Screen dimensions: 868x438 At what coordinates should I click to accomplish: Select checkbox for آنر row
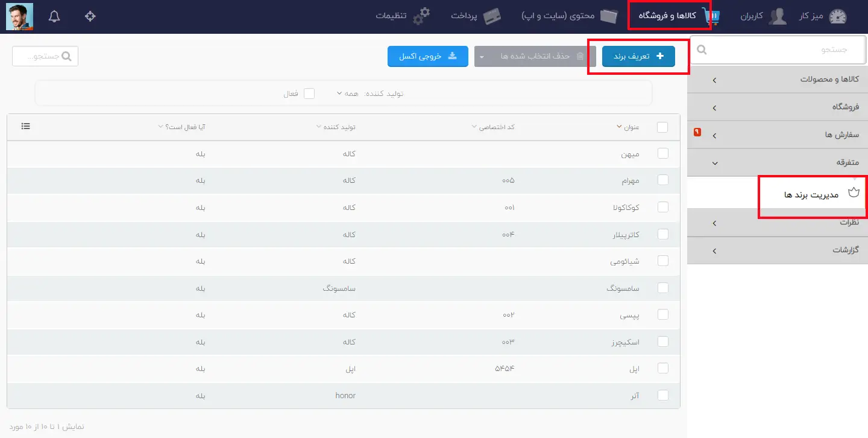[x=663, y=395]
